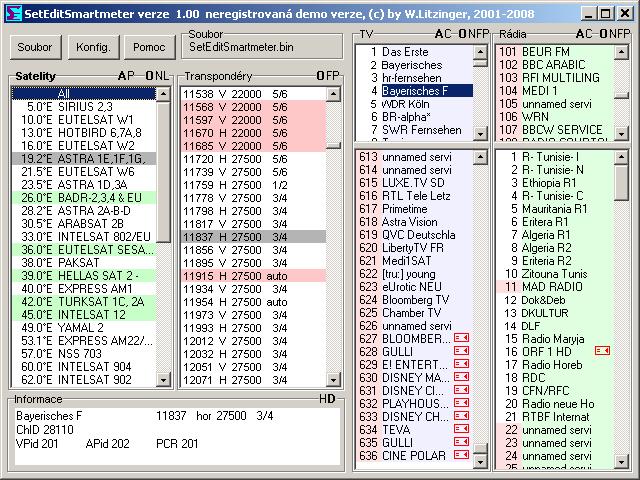Click down arrow of Transpondéry list scrollbar
The height and width of the screenshot is (480, 640).
333,380
